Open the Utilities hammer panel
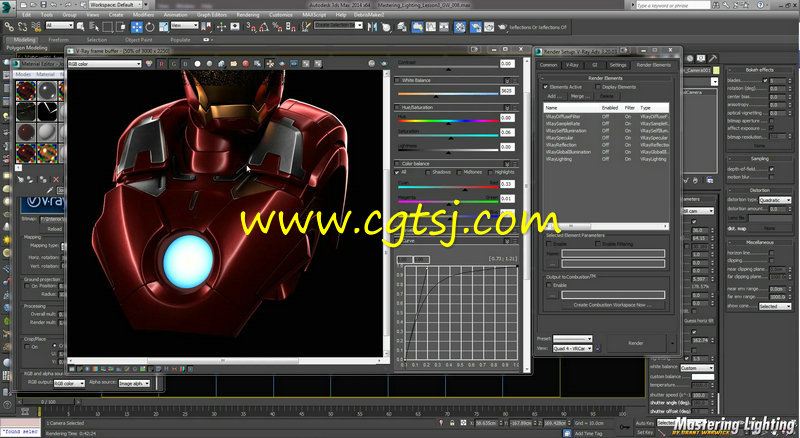The width and height of the screenshot is (800, 438). (x=712, y=58)
